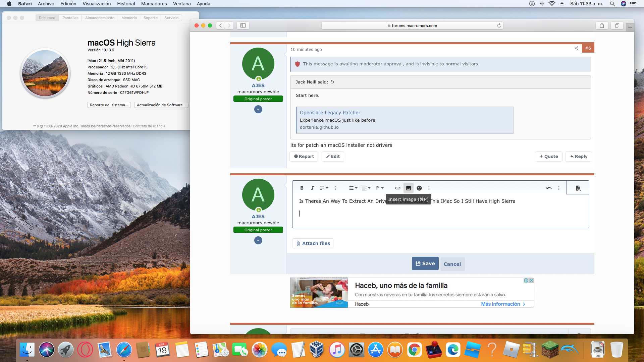
Task: Reload page with the refresh icon
Action: point(499,25)
